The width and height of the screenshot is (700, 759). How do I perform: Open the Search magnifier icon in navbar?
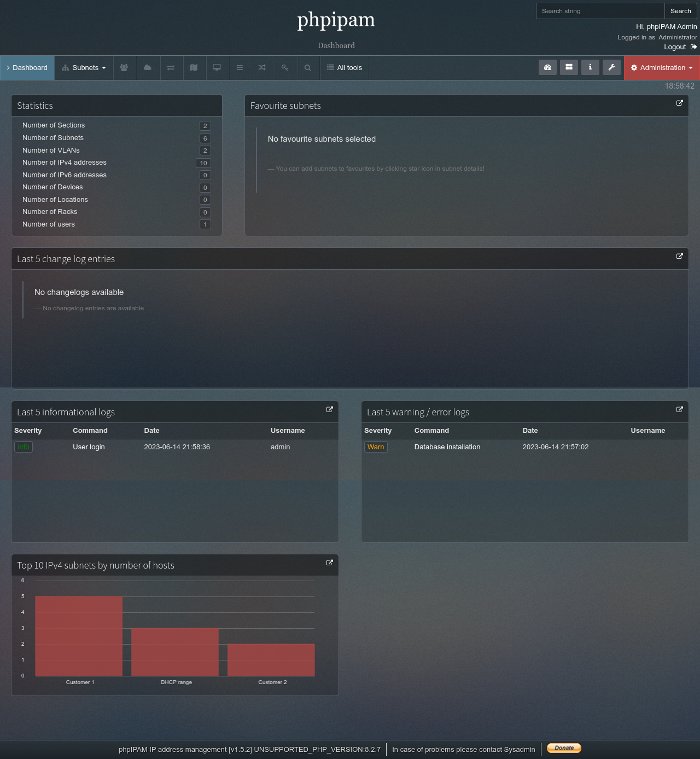[308, 68]
